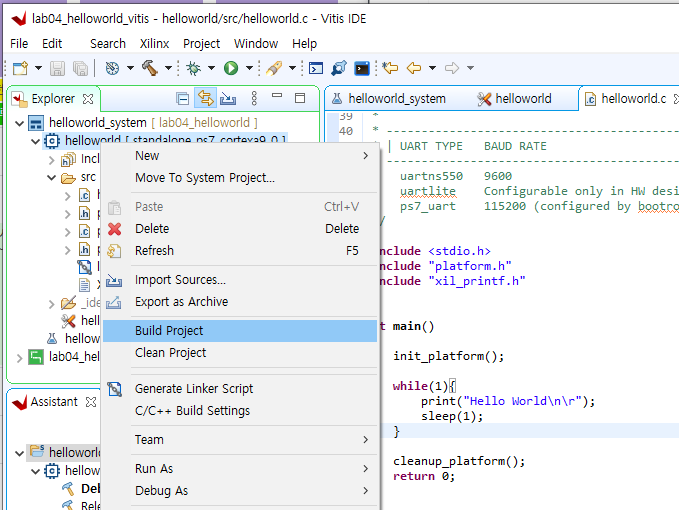Open the New toolbar icon dropdown arrow

[39, 68]
